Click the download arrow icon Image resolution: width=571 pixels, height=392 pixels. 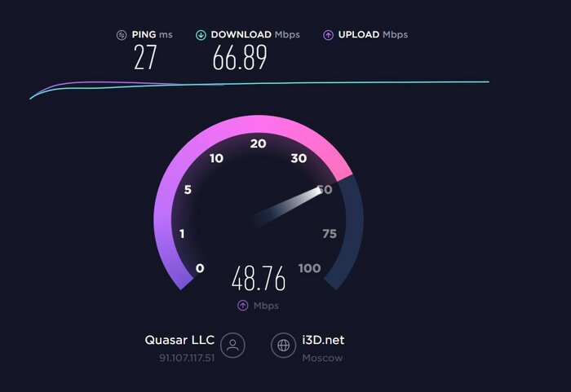[201, 35]
